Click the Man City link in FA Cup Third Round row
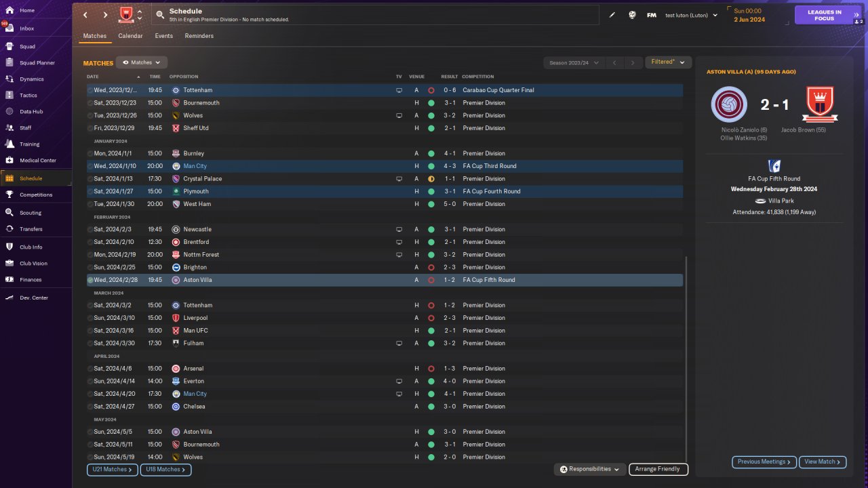 (x=195, y=166)
